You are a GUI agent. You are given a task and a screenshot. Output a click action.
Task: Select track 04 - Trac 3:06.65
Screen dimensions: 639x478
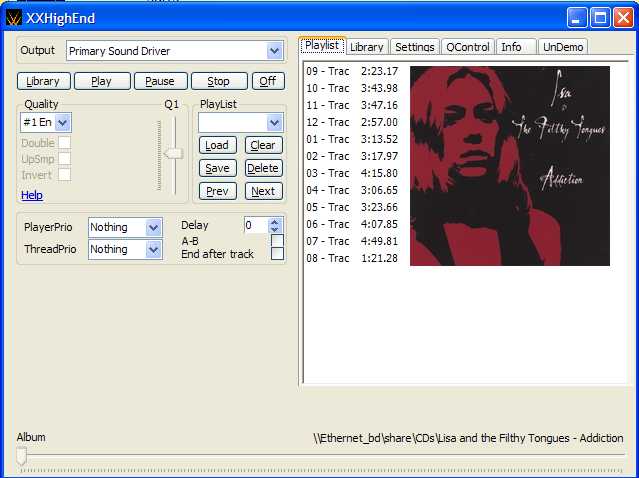click(x=352, y=190)
